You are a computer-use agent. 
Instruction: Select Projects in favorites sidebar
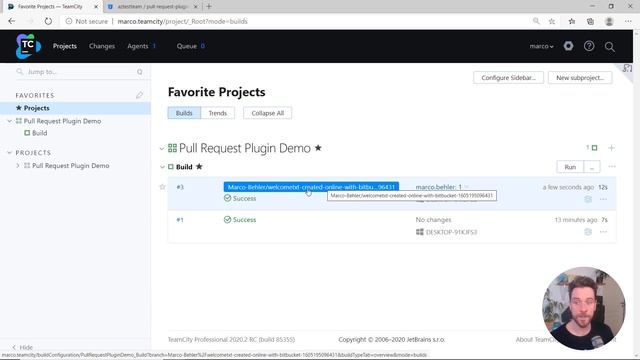point(75,108)
